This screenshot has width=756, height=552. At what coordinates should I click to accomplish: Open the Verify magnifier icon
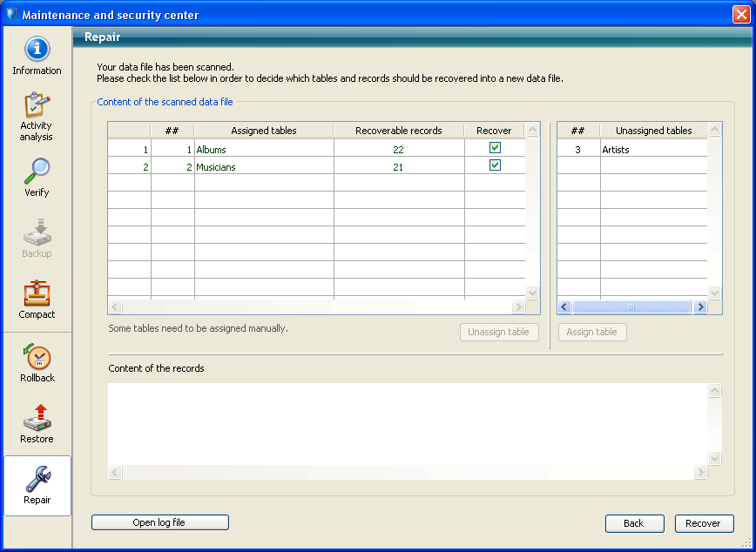[37, 172]
